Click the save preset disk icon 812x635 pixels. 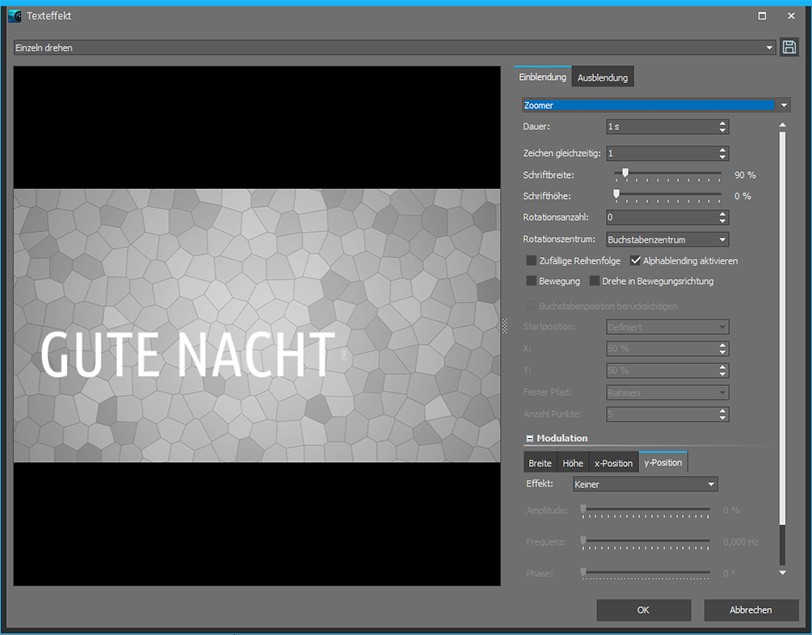pos(789,47)
